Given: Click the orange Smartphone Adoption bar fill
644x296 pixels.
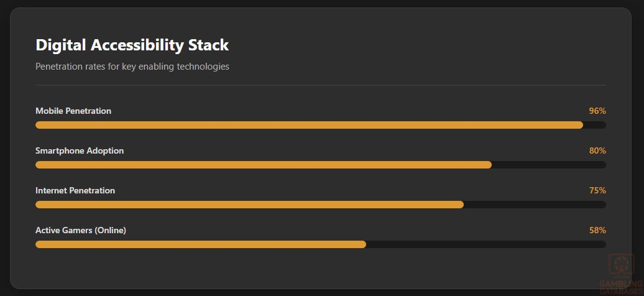Looking at the screenshot, I should coord(264,165).
